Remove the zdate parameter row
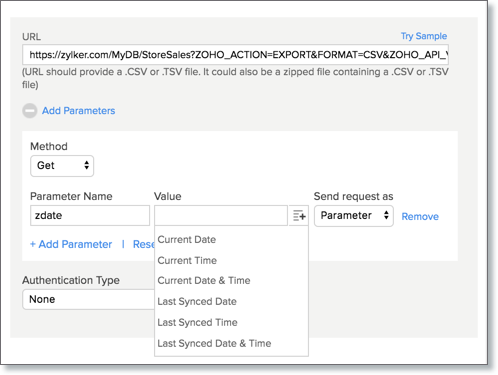This screenshot has width=498, height=375. 420,217
